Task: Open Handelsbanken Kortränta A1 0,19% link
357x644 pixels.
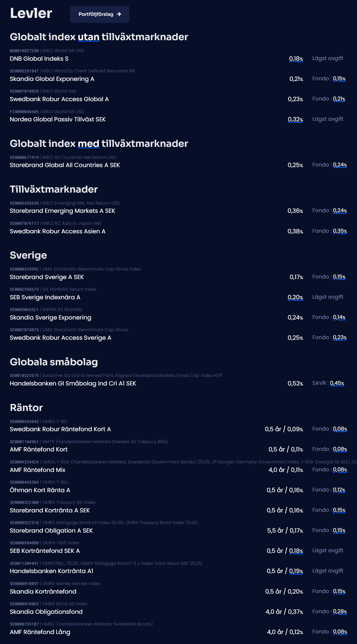Action: point(296,571)
